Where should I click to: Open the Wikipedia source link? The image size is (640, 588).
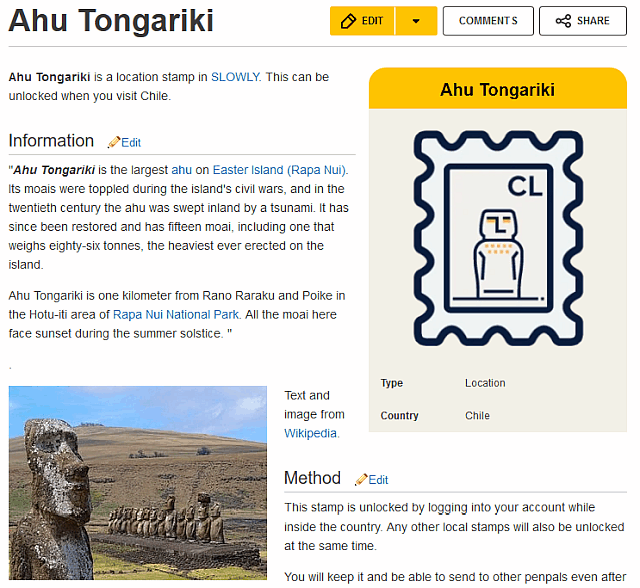(x=310, y=433)
